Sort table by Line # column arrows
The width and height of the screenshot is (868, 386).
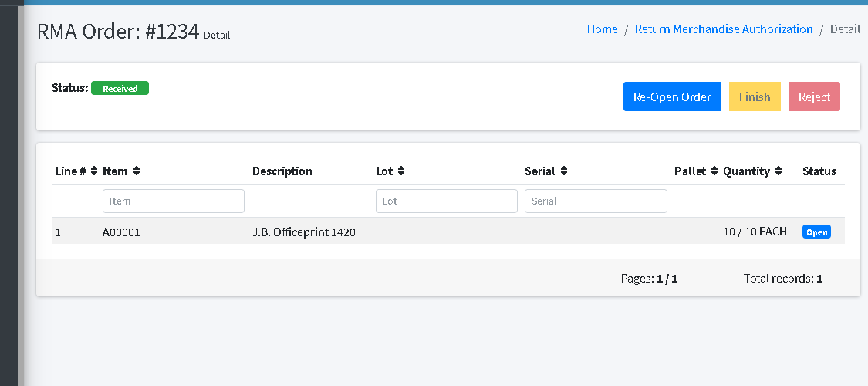tap(94, 171)
